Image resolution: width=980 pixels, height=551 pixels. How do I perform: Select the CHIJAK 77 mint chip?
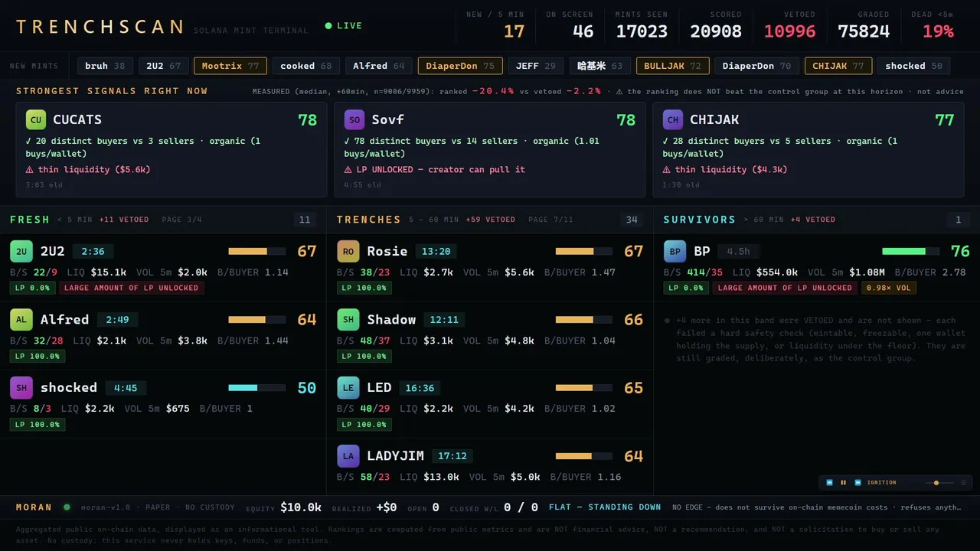coord(838,66)
